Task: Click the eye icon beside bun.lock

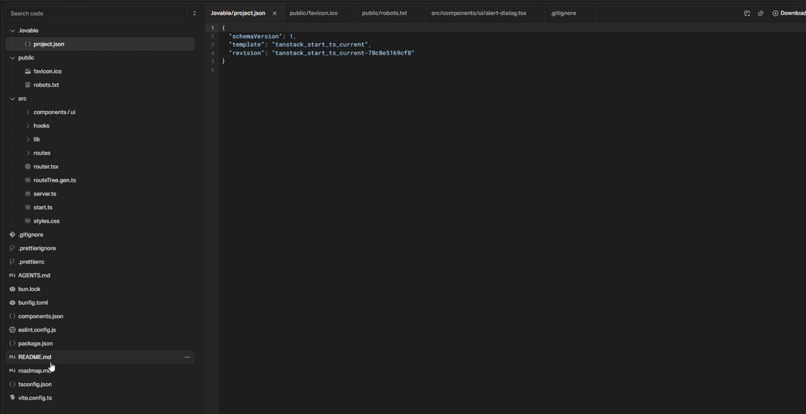Action: tap(12, 289)
